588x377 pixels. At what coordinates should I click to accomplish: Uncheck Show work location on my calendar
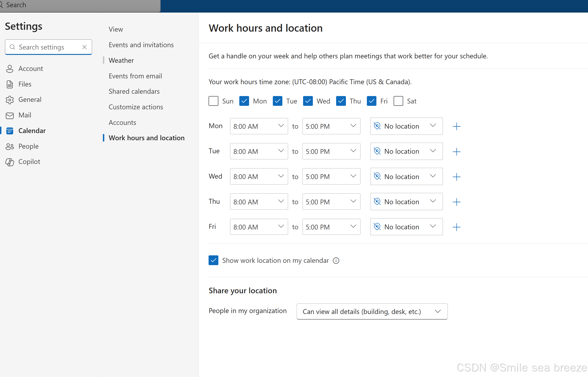click(x=213, y=260)
